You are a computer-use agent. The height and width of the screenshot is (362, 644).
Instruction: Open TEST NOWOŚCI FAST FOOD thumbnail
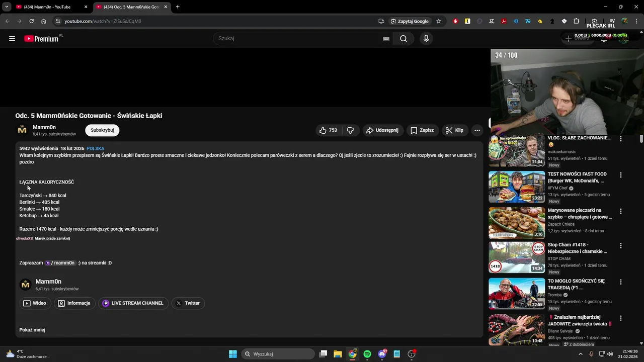(517, 187)
